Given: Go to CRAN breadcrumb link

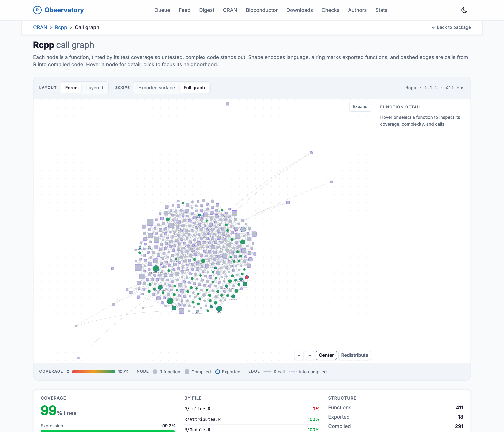Looking at the screenshot, I should (x=40, y=27).
